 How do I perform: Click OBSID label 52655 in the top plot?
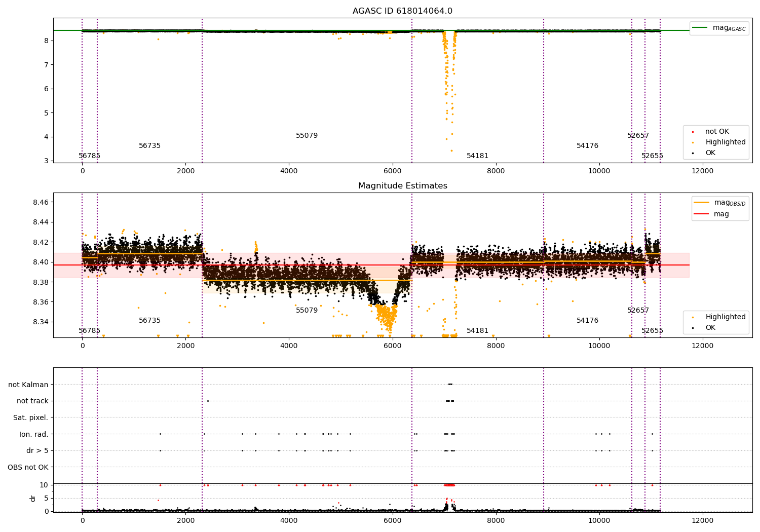653,156
